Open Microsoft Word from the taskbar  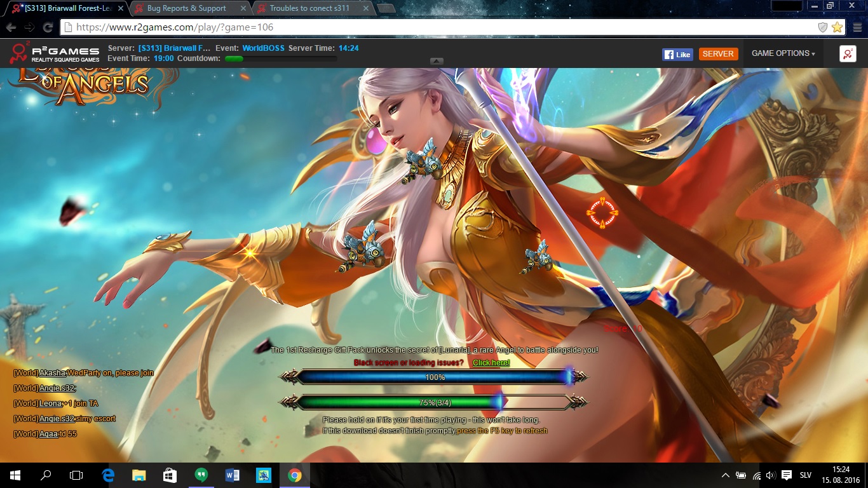click(232, 475)
